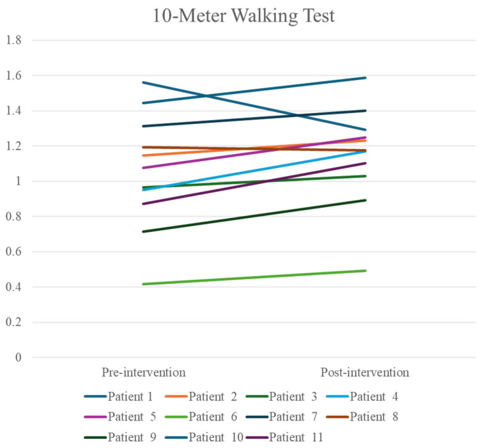Select the Post-intervention axis label
Image resolution: width=482 pixels, height=448 pixels.
(365, 372)
